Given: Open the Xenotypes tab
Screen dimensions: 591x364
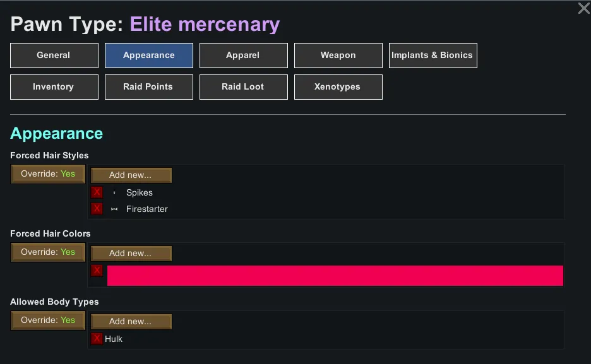Looking at the screenshot, I should pos(338,87).
